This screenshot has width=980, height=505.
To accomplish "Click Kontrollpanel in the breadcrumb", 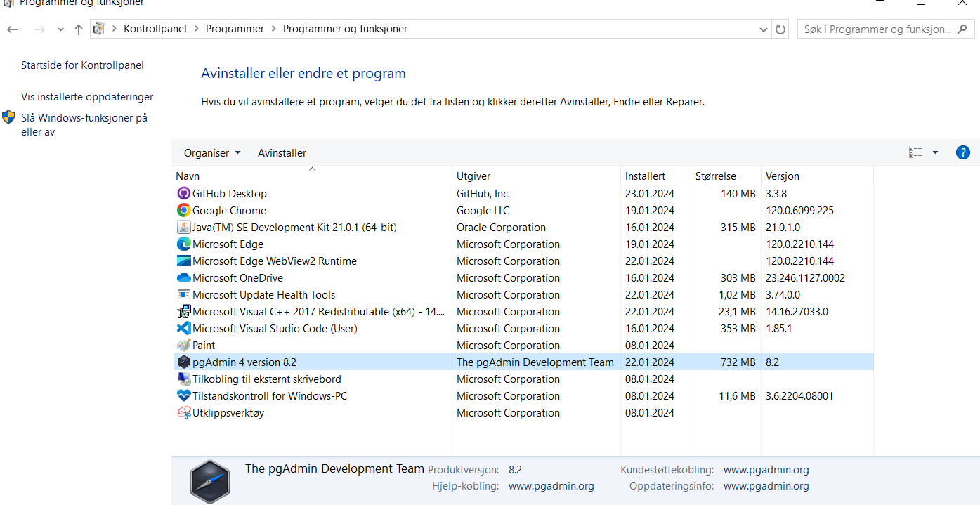I will (x=155, y=29).
